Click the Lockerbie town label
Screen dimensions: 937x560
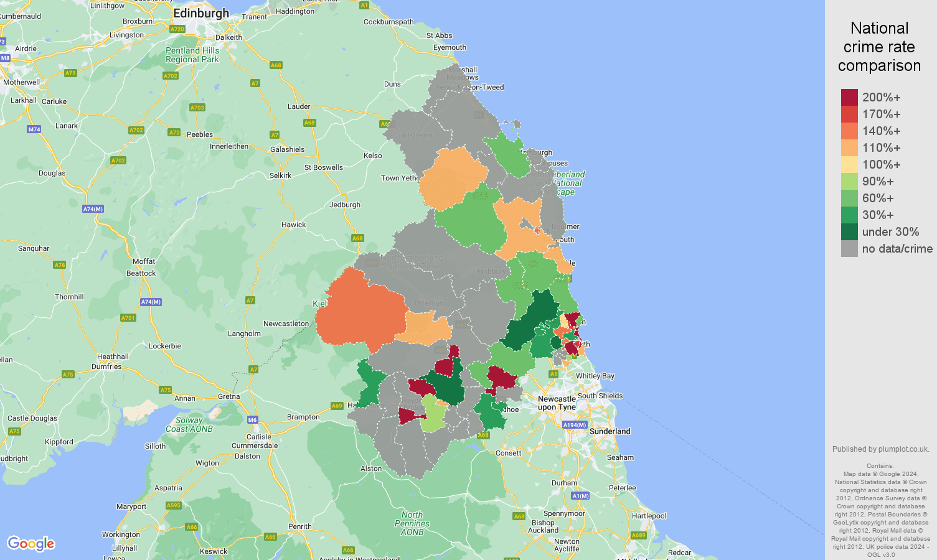165,346
